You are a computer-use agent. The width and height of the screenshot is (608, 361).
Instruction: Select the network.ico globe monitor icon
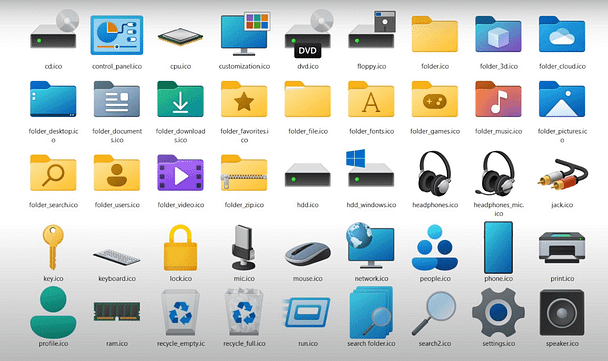coord(370,245)
